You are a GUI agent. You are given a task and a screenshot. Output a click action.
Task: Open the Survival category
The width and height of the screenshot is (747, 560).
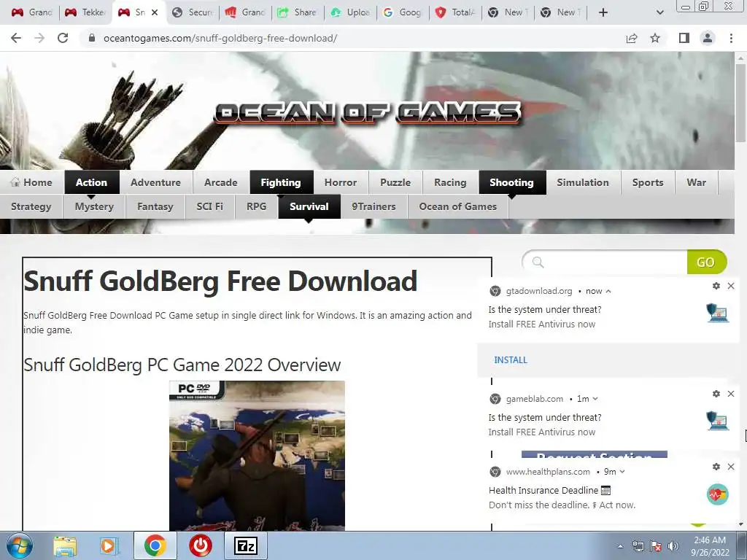309,206
